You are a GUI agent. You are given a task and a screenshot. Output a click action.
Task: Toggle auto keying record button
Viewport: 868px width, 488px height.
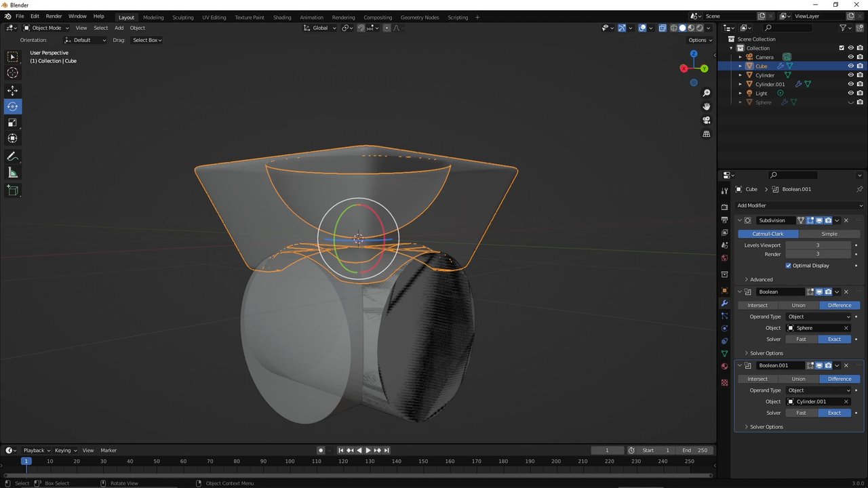coord(321,450)
